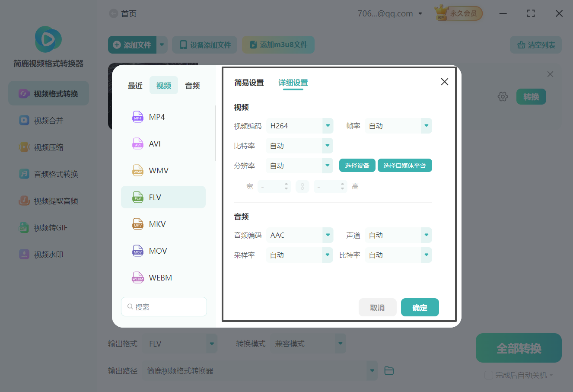Image resolution: width=573 pixels, height=392 pixels.
Task: Click the 全部转换 convert all button
Action: point(518,347)
